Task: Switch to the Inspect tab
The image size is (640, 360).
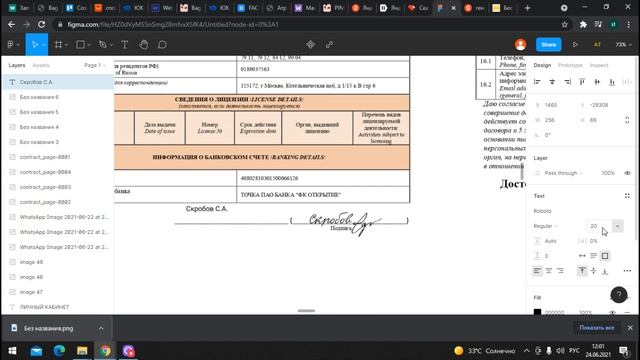Action: [599, 65]
